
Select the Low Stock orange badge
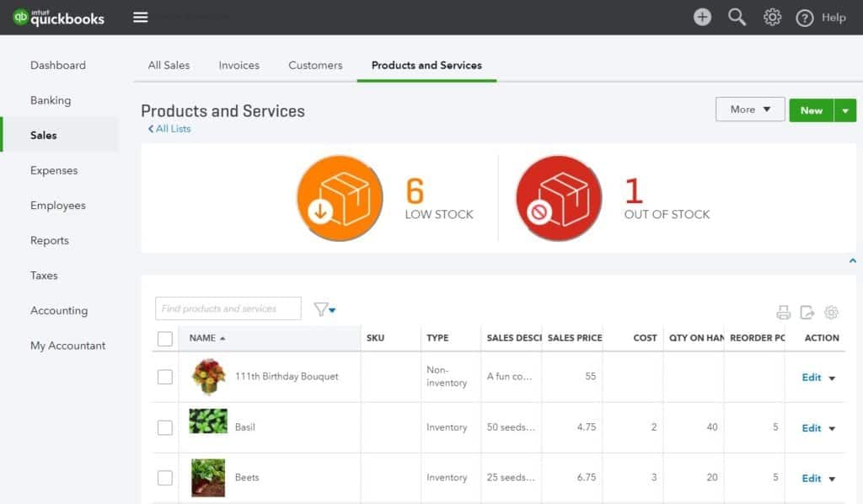(x=340, y=198)
